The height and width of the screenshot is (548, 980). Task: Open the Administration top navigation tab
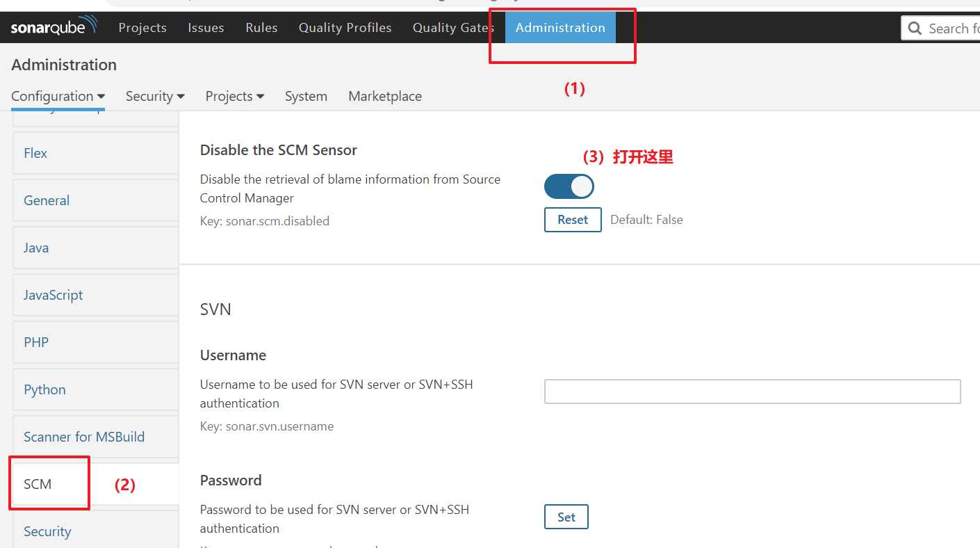tap(560, 28)
